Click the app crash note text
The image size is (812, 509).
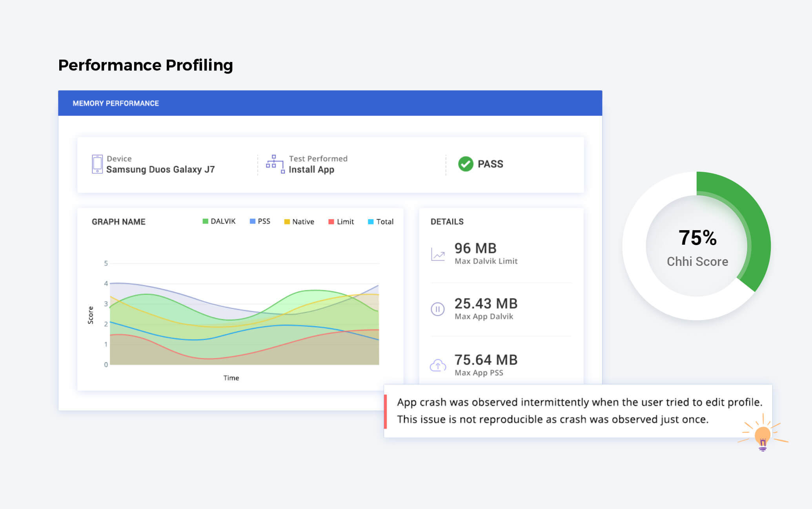click(579, 411)
